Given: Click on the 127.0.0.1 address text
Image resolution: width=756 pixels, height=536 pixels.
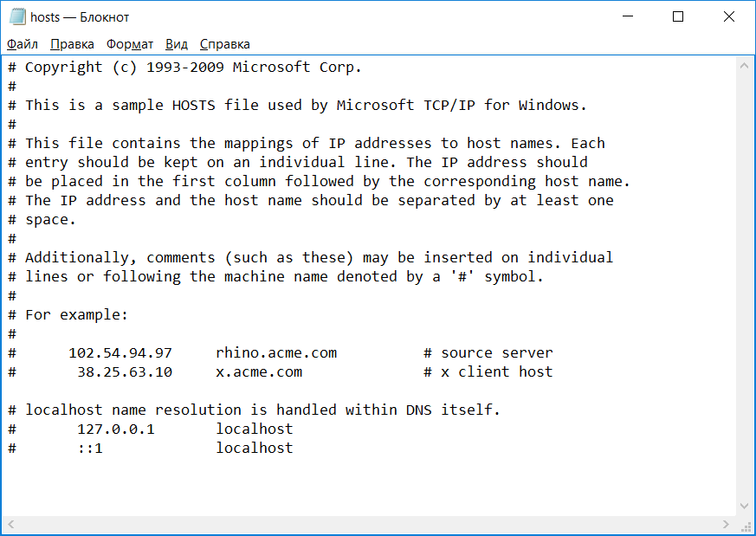Looking at the screenshot, I should click(x=116, y=429).
